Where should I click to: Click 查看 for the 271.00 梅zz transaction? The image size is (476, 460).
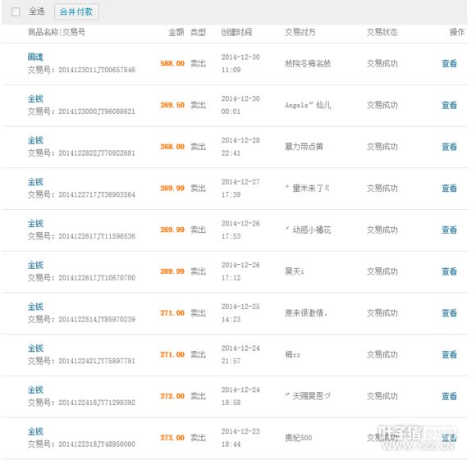click(449, 354)
